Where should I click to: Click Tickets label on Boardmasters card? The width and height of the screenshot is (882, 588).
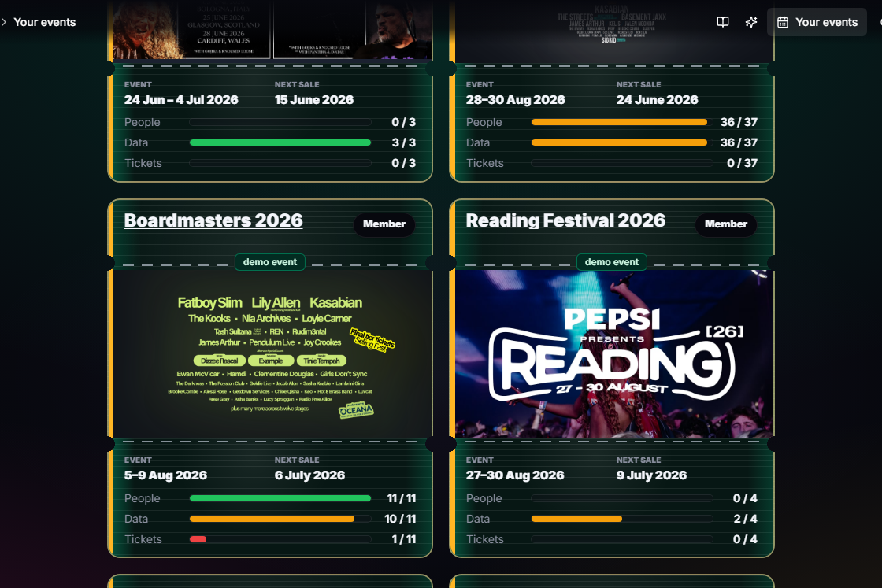coord(143,539)
